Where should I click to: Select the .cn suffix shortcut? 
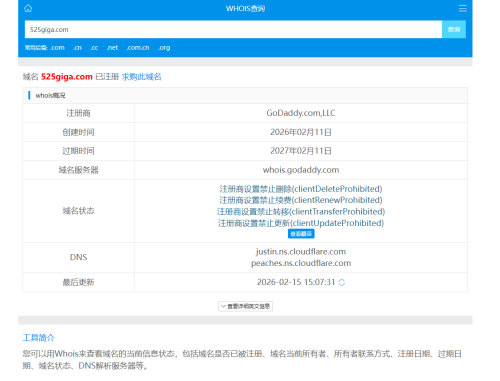[77, 48]
